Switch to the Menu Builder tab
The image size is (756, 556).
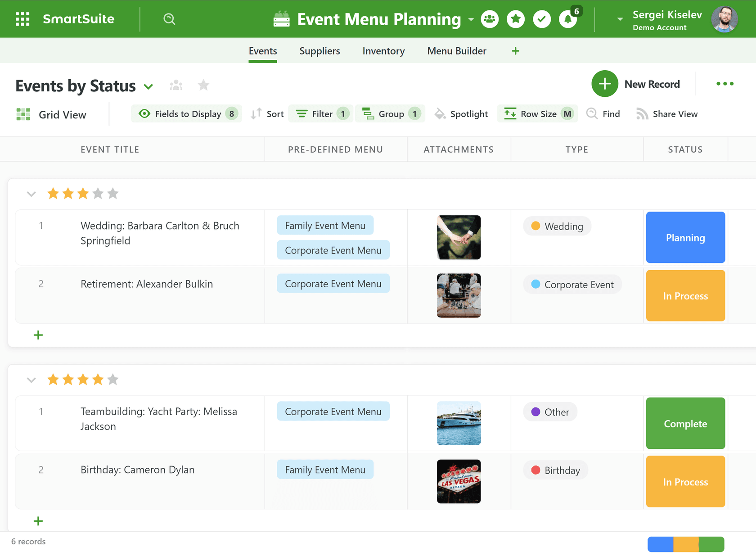pyautogui.click(x=457, y=51)
